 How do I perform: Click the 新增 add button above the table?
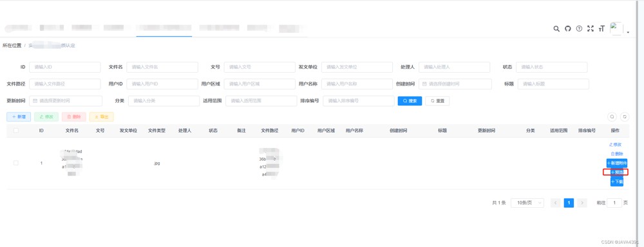click(x=19, y=117)
